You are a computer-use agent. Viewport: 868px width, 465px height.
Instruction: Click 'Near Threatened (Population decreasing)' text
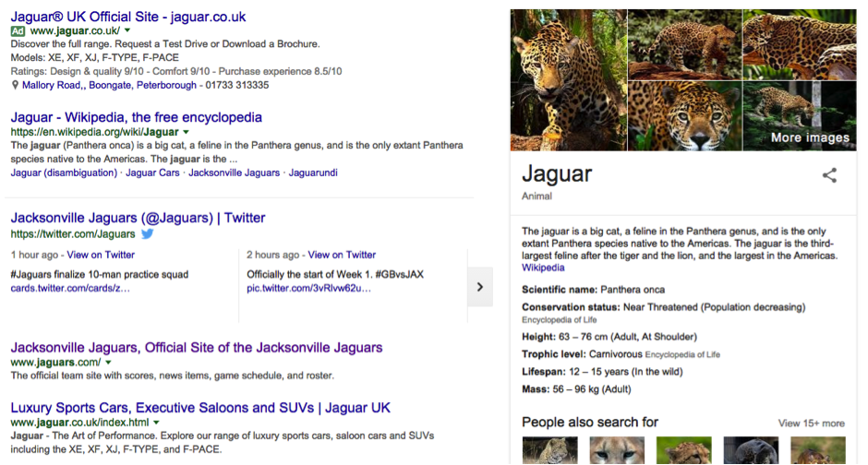(x=714, y=307)
